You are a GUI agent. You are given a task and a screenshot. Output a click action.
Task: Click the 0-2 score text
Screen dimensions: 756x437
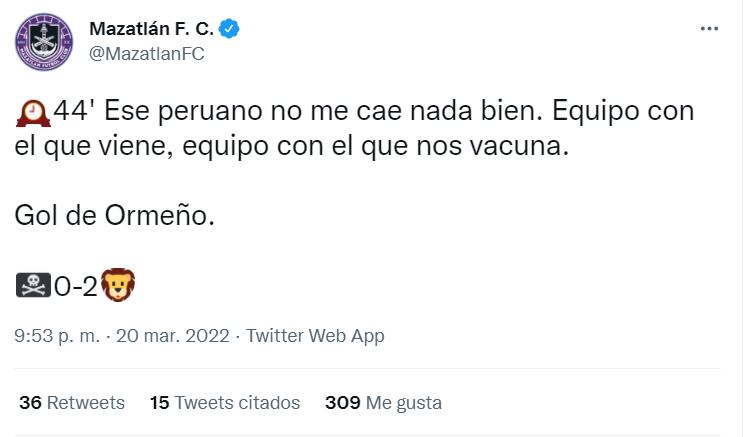coord(76,286)
